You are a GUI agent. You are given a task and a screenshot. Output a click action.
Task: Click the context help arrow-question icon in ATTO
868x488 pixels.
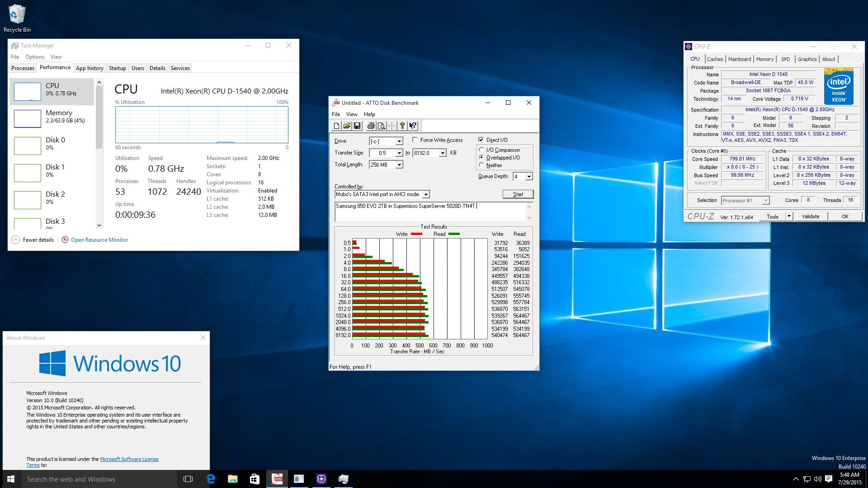coord(413,126)
